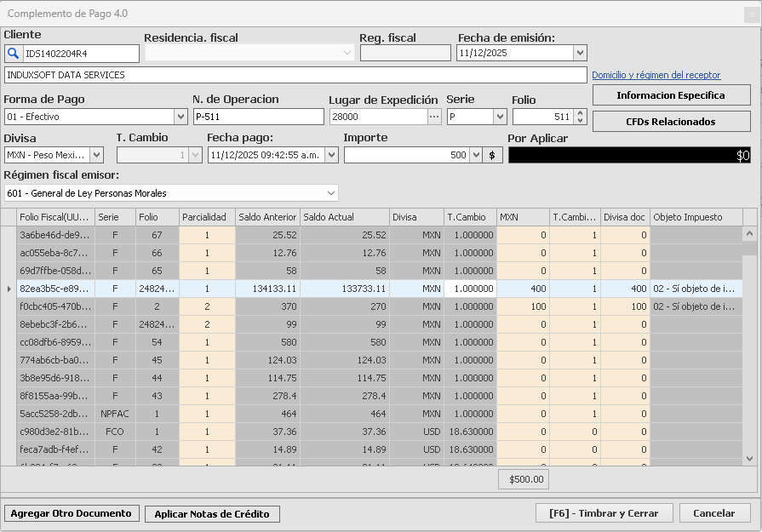Click the Informacion Especifica button
Screen dimensions: 762x532
pyautogui.click(x=671, y=95)
